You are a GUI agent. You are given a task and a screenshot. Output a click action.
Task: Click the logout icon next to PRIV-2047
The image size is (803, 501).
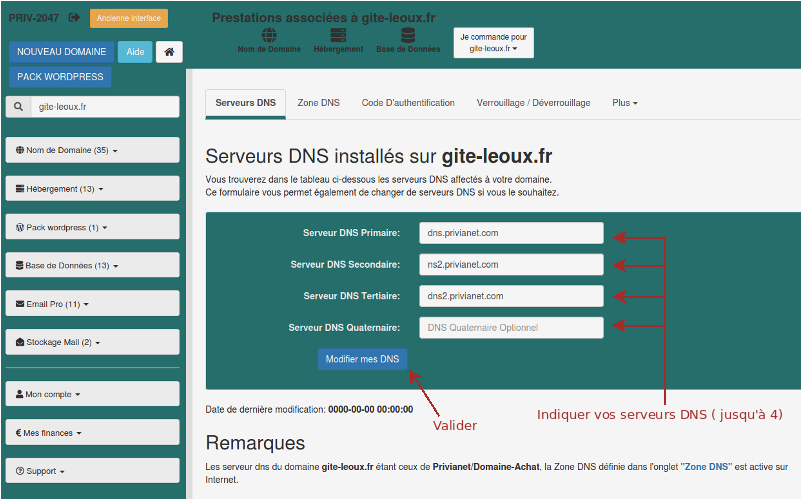coord(74,17)
